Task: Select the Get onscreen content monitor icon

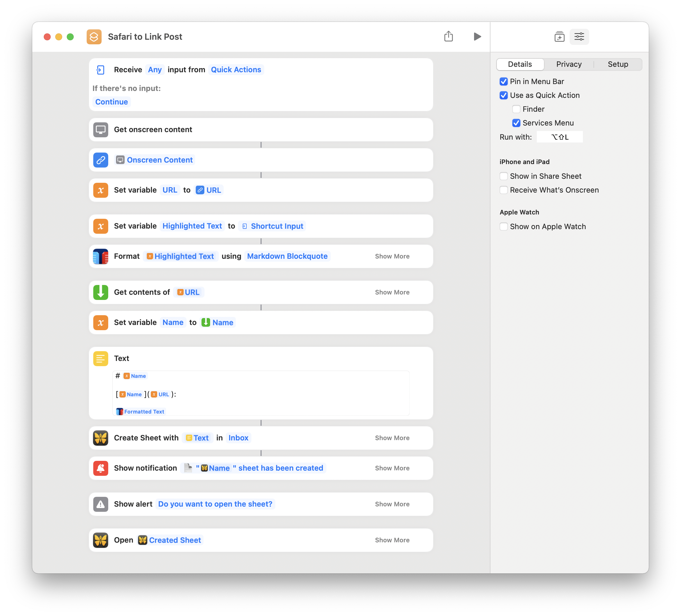Action: pyautogui.click(x=101, y=130)
